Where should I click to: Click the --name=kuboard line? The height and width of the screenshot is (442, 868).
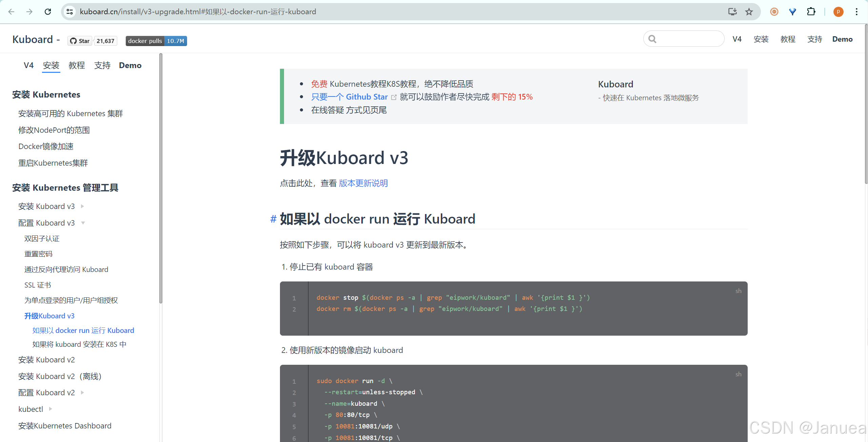point(355,404)
